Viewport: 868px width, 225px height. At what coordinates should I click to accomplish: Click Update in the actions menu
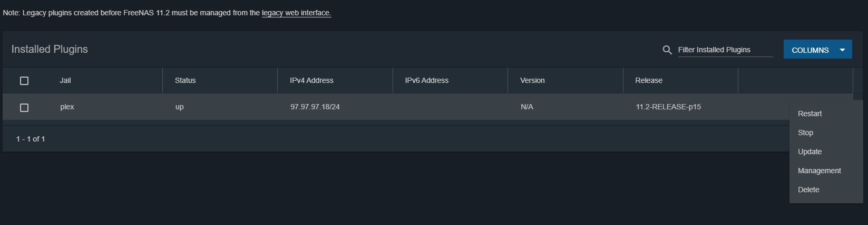pos(810,152)
